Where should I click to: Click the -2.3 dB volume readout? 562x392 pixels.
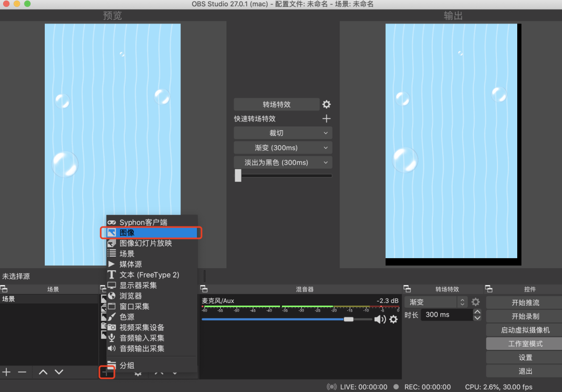click(388, 300)
